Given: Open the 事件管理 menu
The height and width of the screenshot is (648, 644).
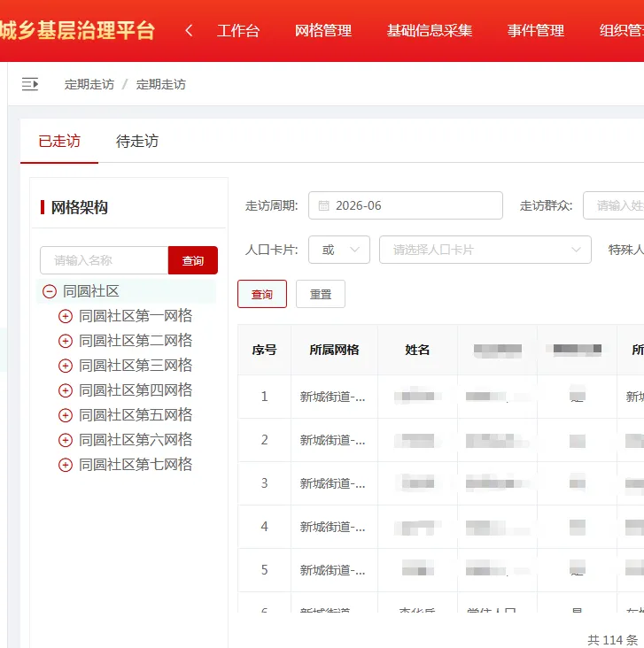Looking at the screenshot, I should tap(536, 31).
